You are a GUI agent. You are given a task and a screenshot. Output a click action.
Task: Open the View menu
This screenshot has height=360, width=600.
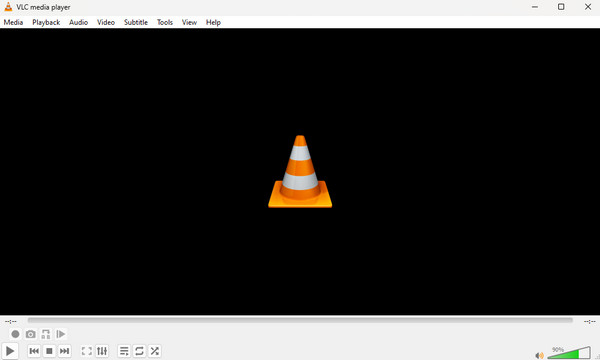click(x=189, y=22)
